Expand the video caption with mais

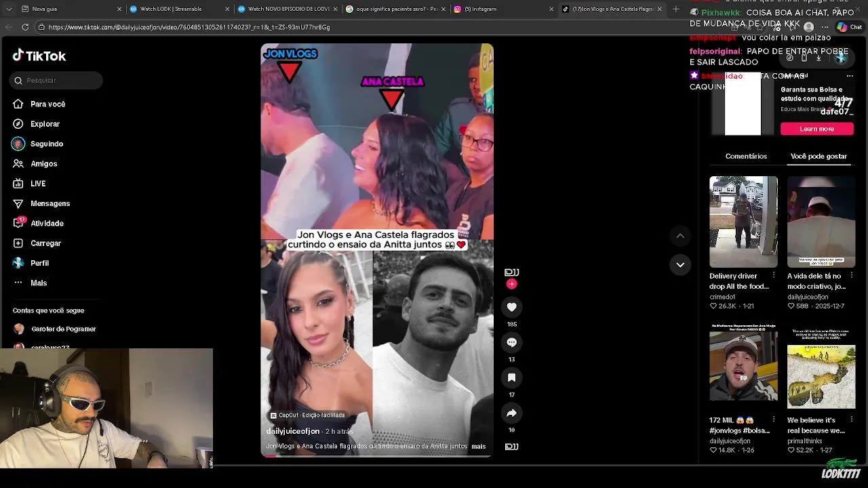(479, 447)
